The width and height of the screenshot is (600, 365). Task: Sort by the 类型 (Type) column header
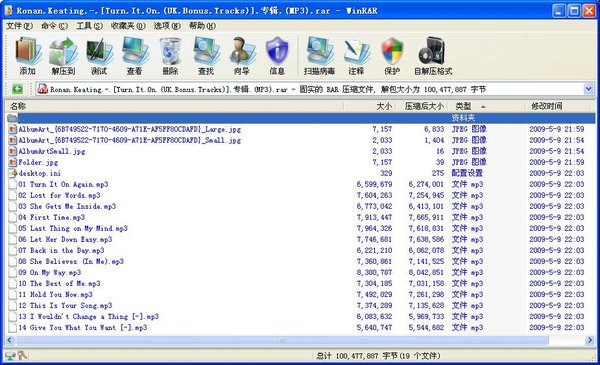point(485,106)
